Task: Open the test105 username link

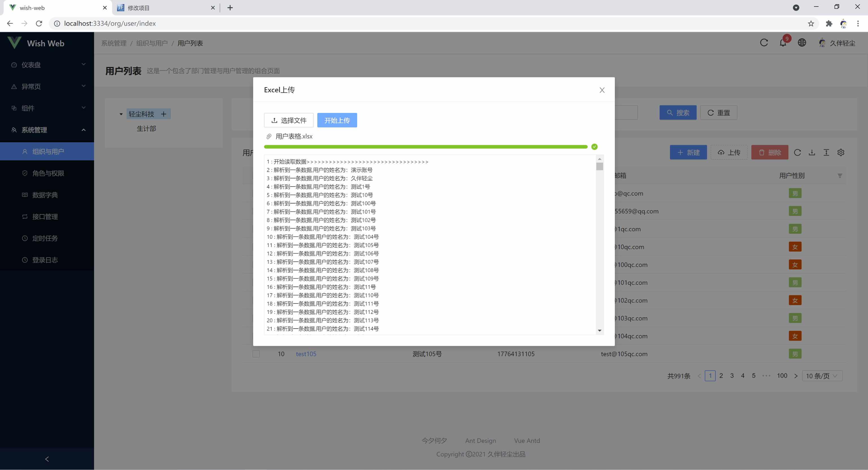Action: click(306, 354)
